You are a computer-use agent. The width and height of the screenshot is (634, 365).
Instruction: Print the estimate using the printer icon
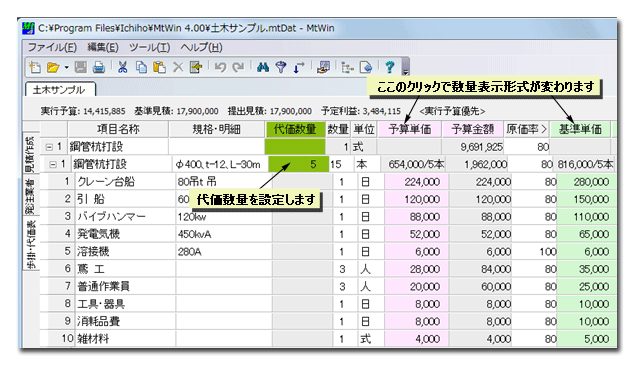click(x=99, y=67)
